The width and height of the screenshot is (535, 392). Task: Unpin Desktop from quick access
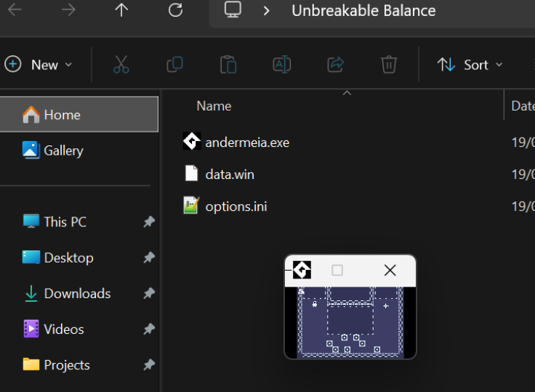click(149, 257)
